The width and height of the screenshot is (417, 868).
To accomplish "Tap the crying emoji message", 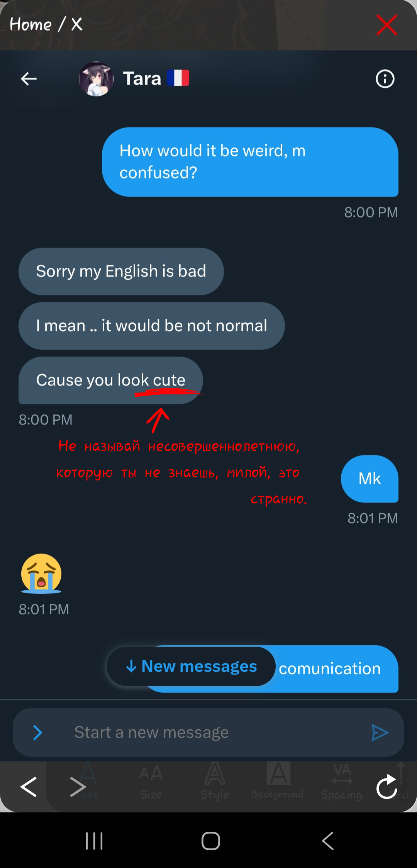I will point(41,574).
